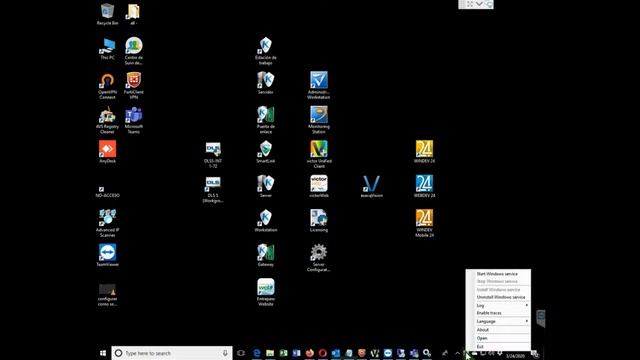Open the Recycle Bin desktop icon

tap(107, 14)
